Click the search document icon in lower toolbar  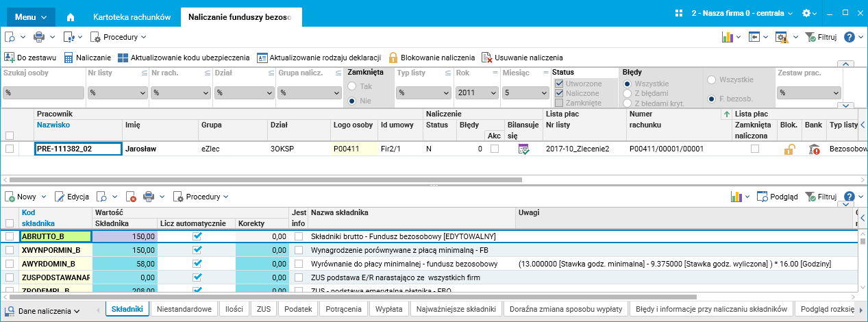(101, 197)
